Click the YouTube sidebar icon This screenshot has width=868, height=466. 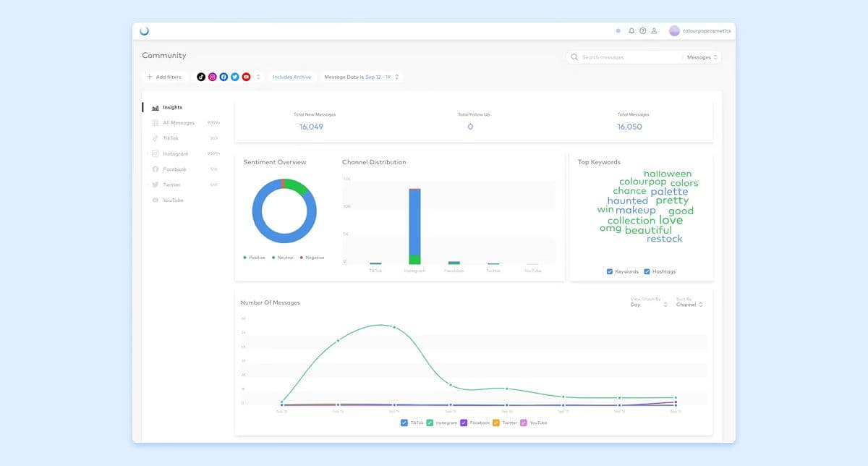coord(156,200)
